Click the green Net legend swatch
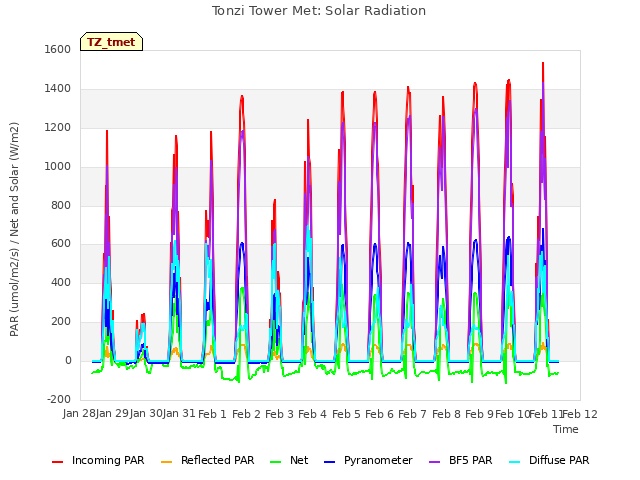This screenshot has height=480, width=640. click(x=276, y=462)
